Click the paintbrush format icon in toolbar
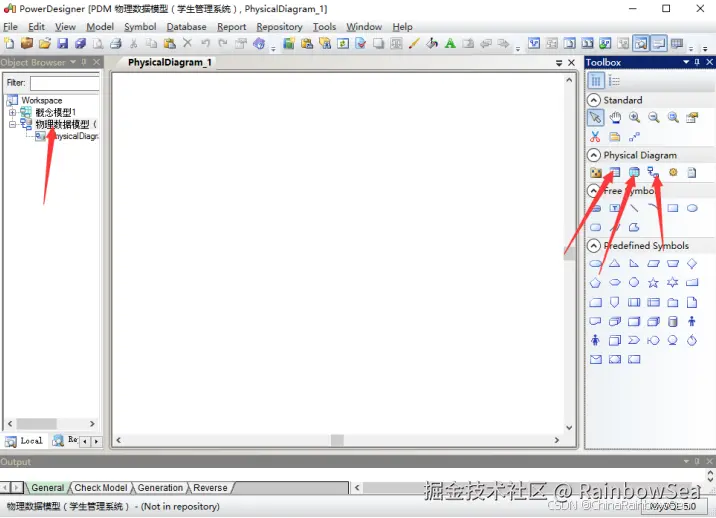The image size is (716, 518). 414,43
